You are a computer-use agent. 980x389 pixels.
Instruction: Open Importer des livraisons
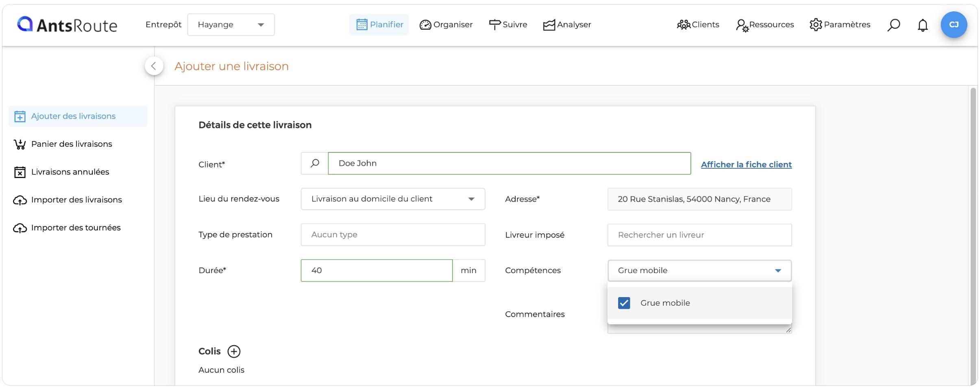(x=68, y=200)
